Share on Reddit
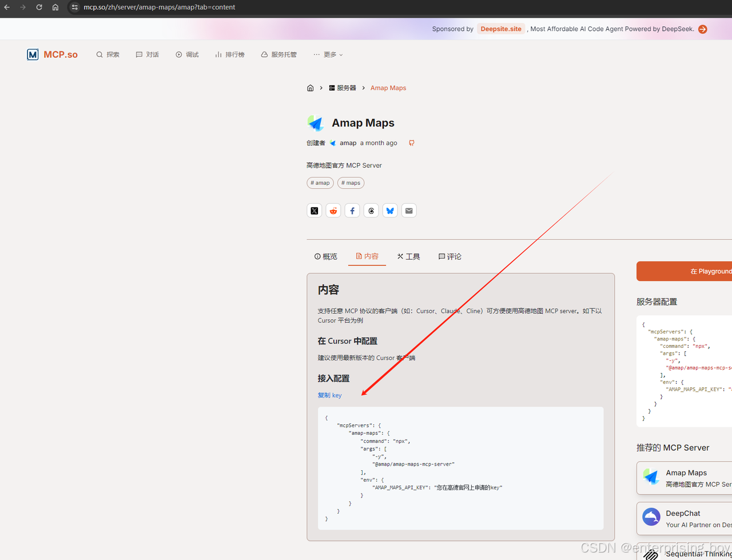Viewport: 732px width, 560px height. click(x=333, y=211)
